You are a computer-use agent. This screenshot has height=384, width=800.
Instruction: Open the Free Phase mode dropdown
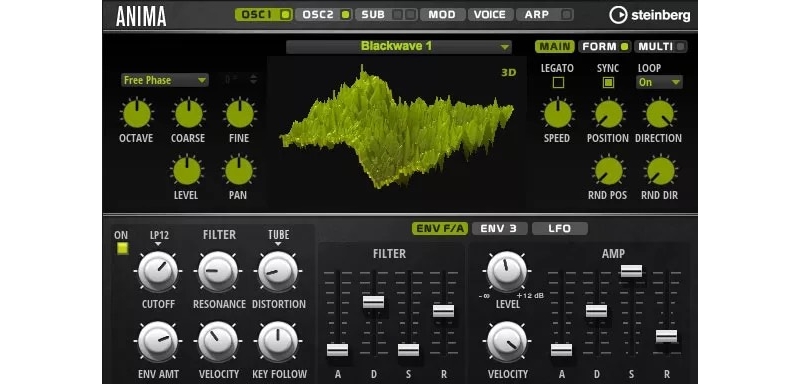(165, 80)
